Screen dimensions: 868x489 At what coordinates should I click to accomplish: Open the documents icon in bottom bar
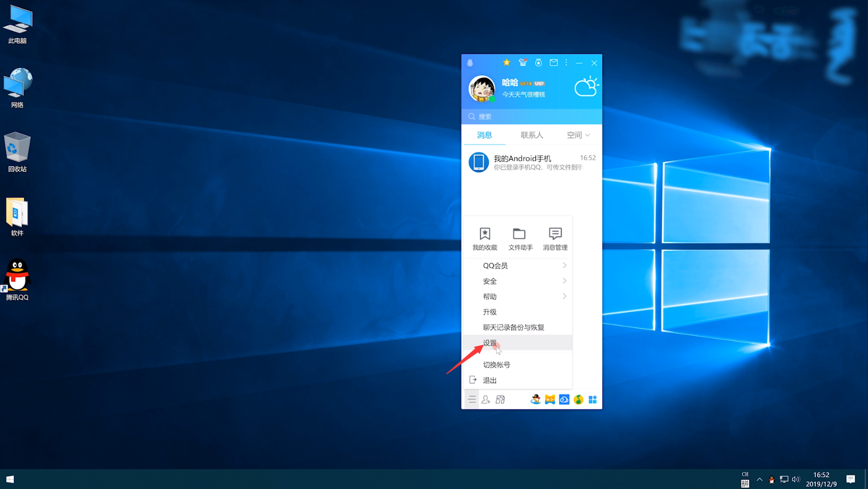coord(500,400)
